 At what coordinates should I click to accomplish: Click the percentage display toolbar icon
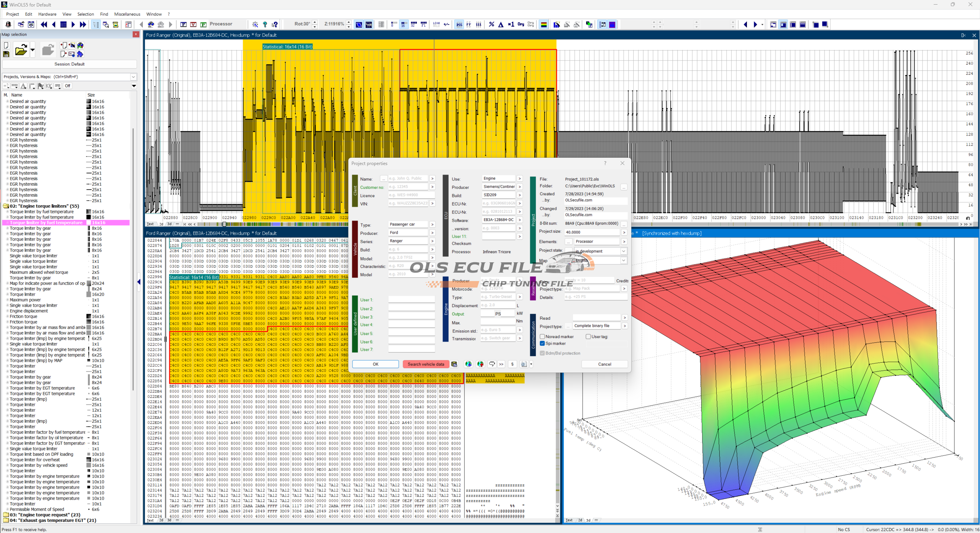492,25
